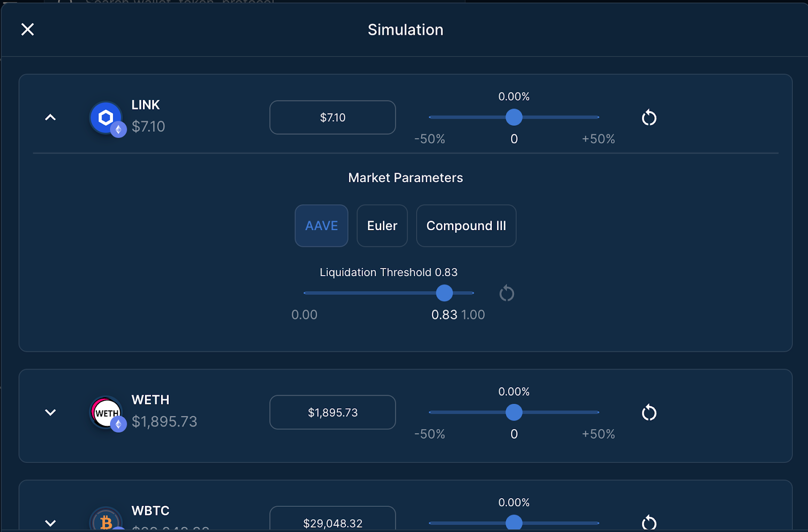This screenshot has width=808, height=532.
Task: Expand the WBTC asset row
Action: pos(50,523)
